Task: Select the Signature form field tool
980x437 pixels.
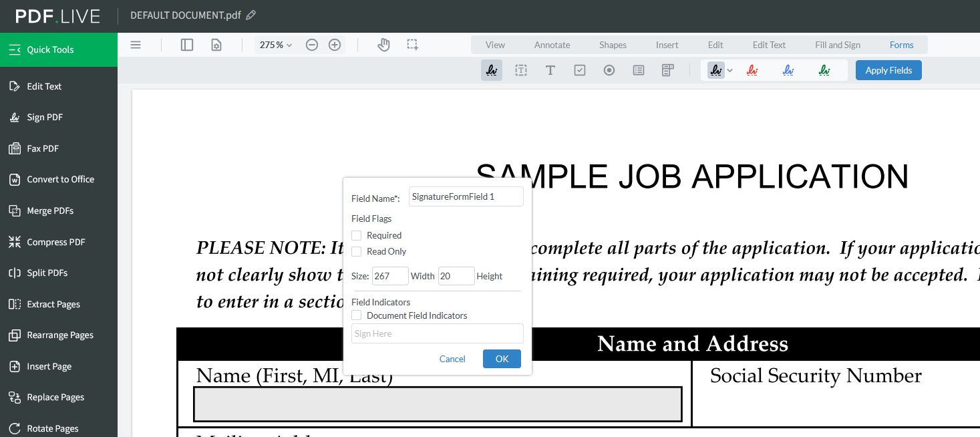Action: (x=492, y=70)
